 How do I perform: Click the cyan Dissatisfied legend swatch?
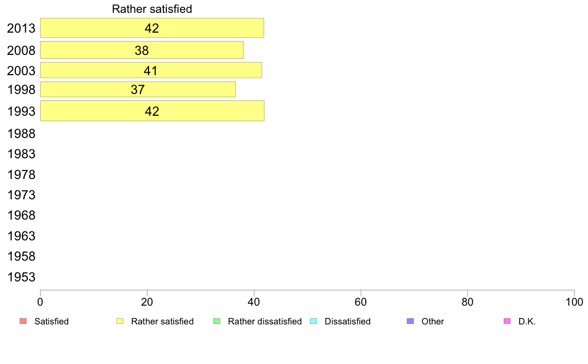pyautogui.click(x=313, y=321)
